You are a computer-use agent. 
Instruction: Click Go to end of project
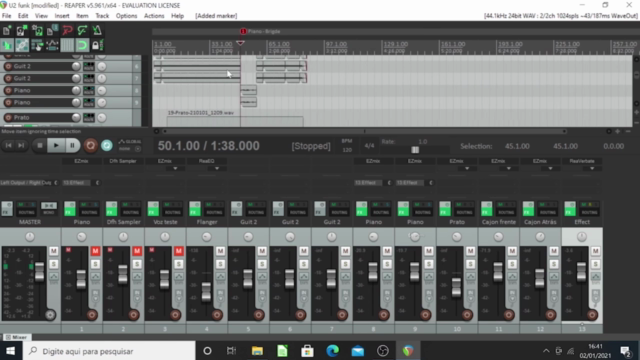[x=21, y=145]
